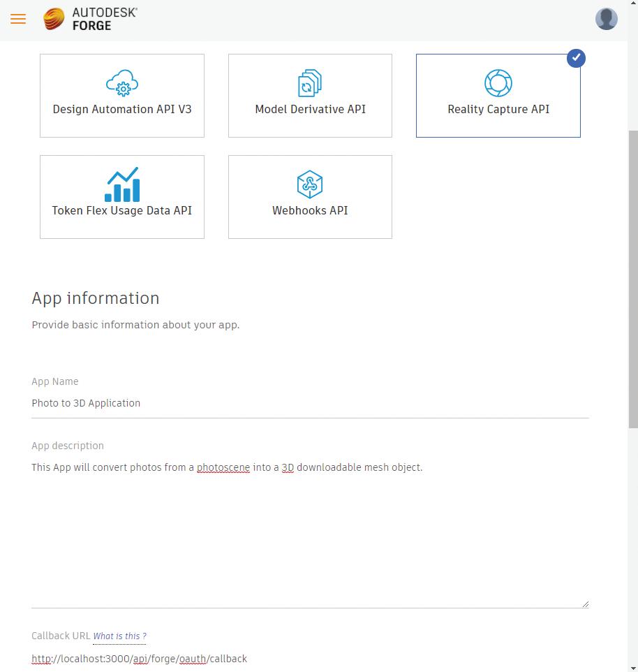638x672 pixels.
Task: Click the App description label
Action: 68,446
